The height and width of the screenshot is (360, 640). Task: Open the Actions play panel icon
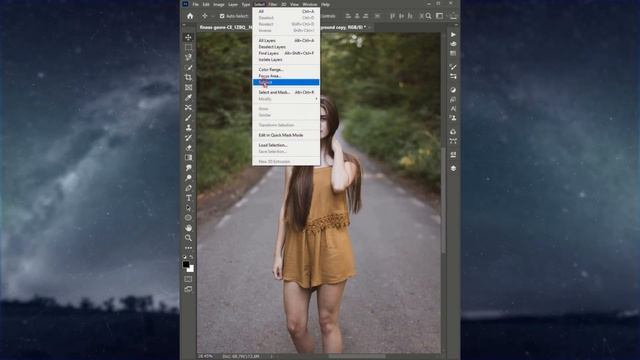(x=453, y=35)
